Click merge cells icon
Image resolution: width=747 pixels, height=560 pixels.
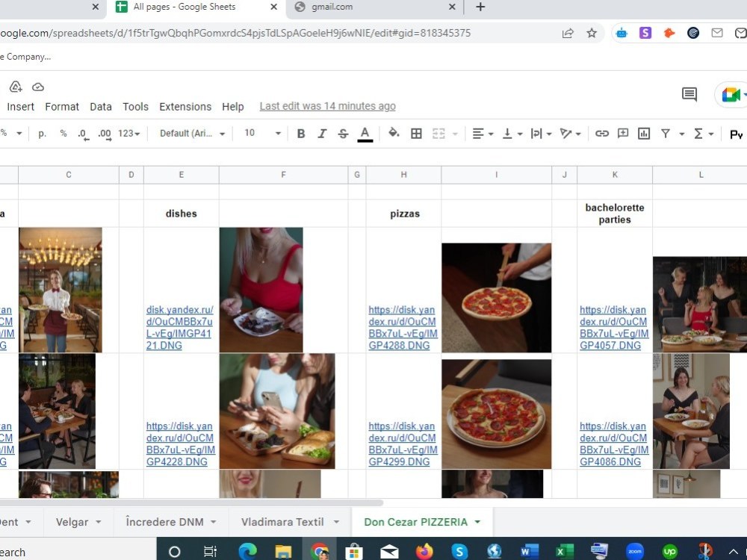pyautogui.click(x=438, y=134)
